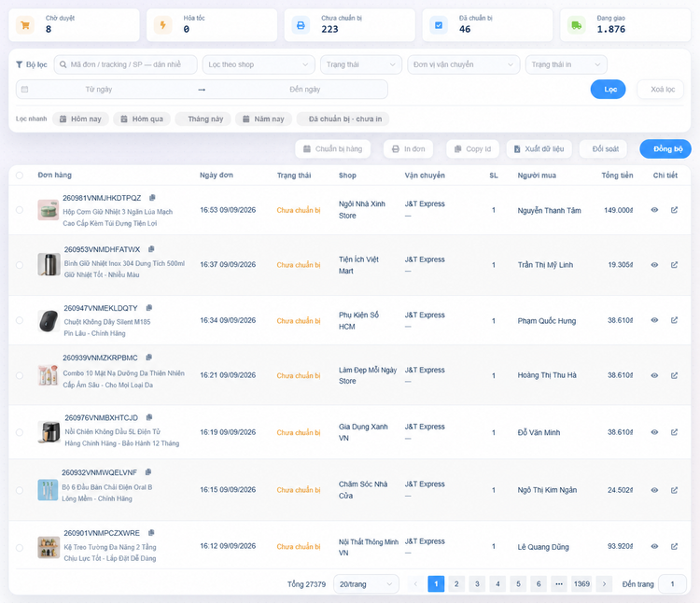Open Trần Thị Mỹ Linh order externally
The width and height of the screenshot is (700, 603).
pyautogui.click(x=674, y=265)
